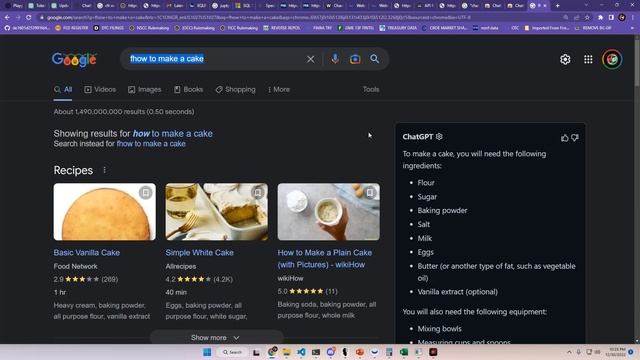The image size is (640, 360).
Task: Select the All results tab
Action: [x=63, y=89]
